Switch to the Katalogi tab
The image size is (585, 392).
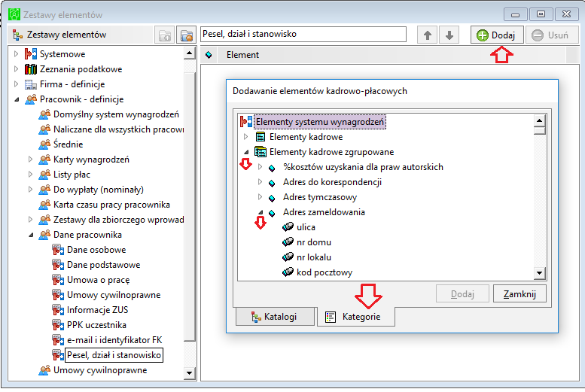(x=276, y=317)
